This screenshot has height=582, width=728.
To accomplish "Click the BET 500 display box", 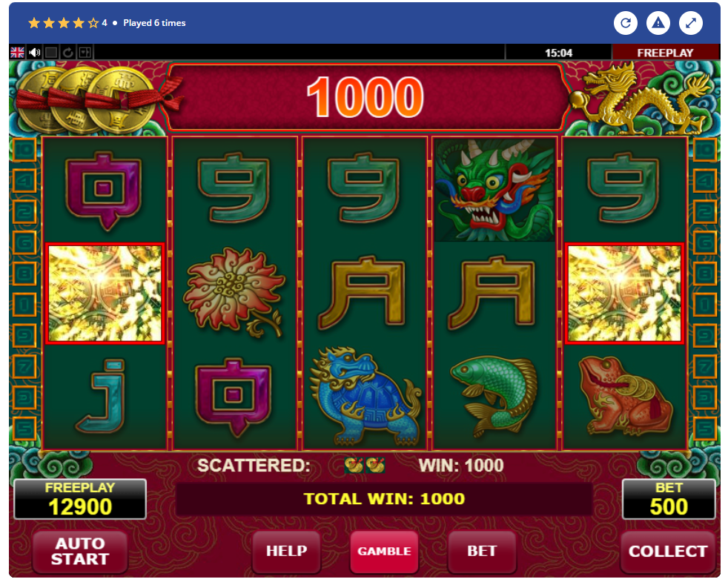I will tap(669, 499).
